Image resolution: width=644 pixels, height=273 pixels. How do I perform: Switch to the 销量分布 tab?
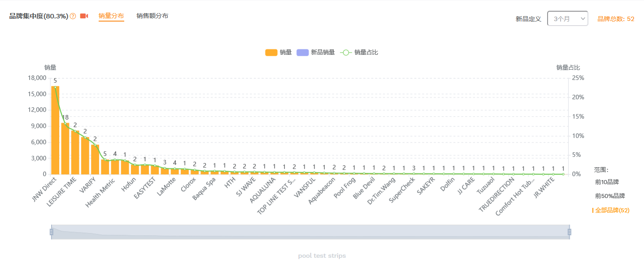pyautogui.click(x=111, y=16)
